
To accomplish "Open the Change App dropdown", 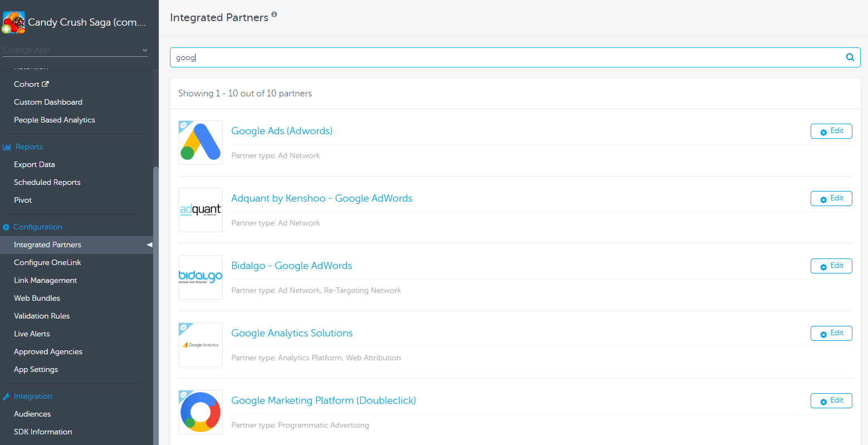I will (75, 50).
